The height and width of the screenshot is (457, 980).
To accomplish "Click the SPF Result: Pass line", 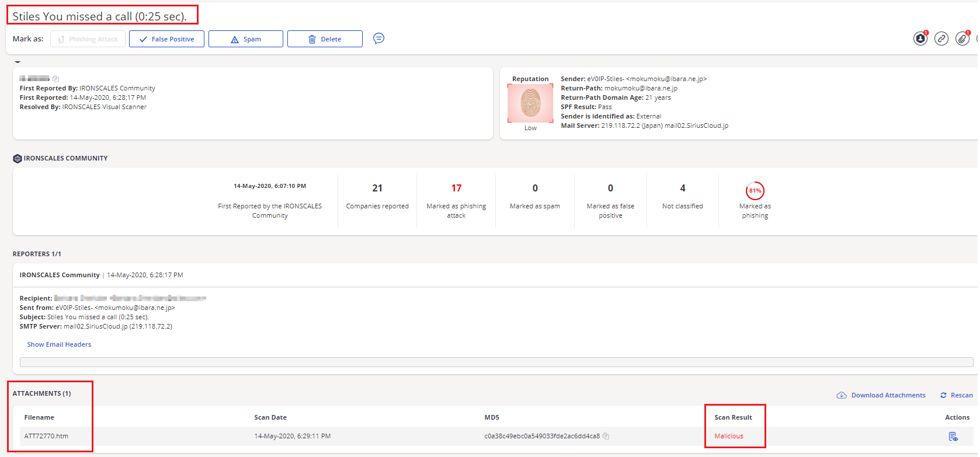I will tap(586, 107).
